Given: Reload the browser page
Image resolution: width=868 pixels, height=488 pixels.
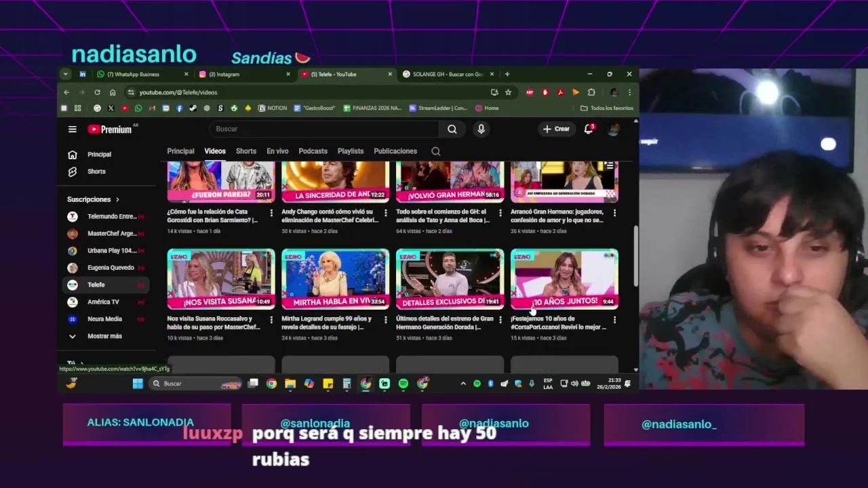Looking at the screenshot, I should point(97,92).
